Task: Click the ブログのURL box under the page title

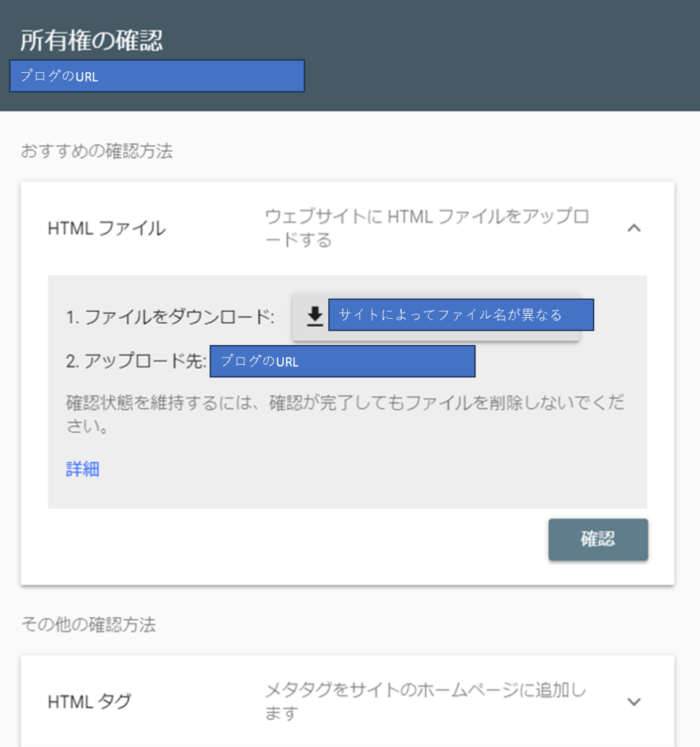Action: (157, 76)
